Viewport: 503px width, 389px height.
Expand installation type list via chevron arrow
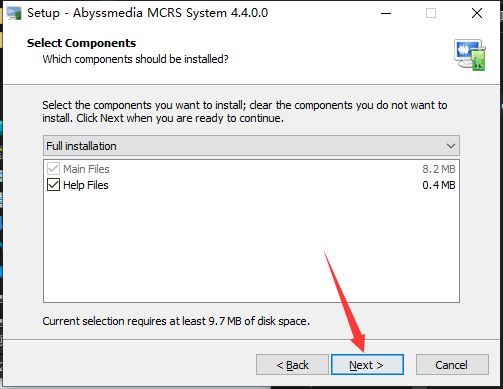pos(451,146)
